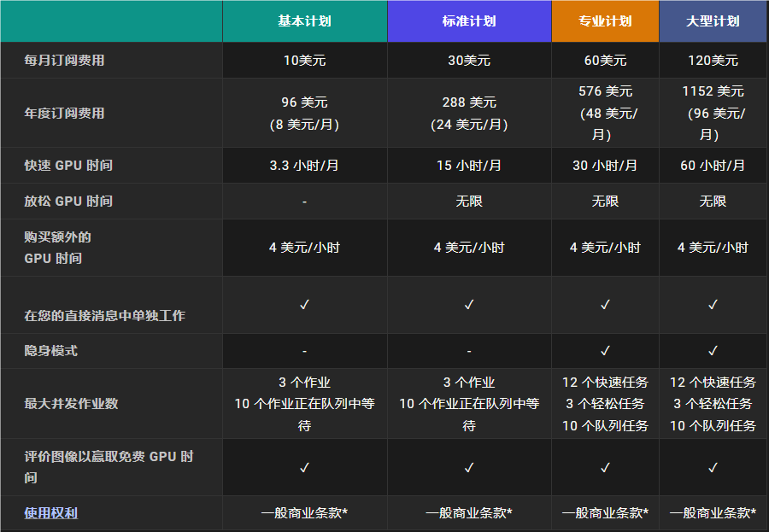Image resolution: width=769 pixels, height=532 pixels.
Task: Click the 基本计划 column header
Action: point(304,21)
